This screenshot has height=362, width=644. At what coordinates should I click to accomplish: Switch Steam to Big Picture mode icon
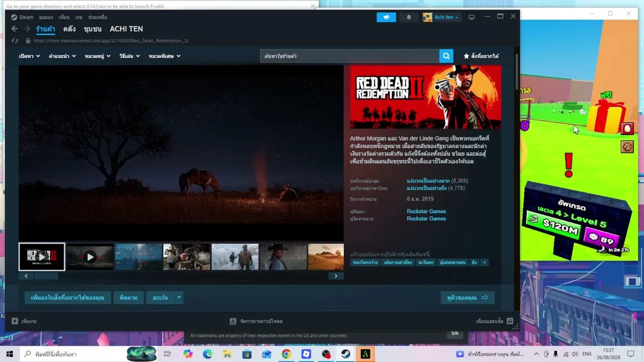click(x=471, y=17)
